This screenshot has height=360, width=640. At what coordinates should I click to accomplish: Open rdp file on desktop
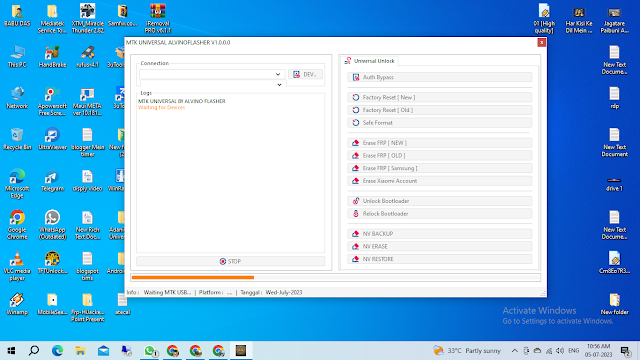[614, 98]
